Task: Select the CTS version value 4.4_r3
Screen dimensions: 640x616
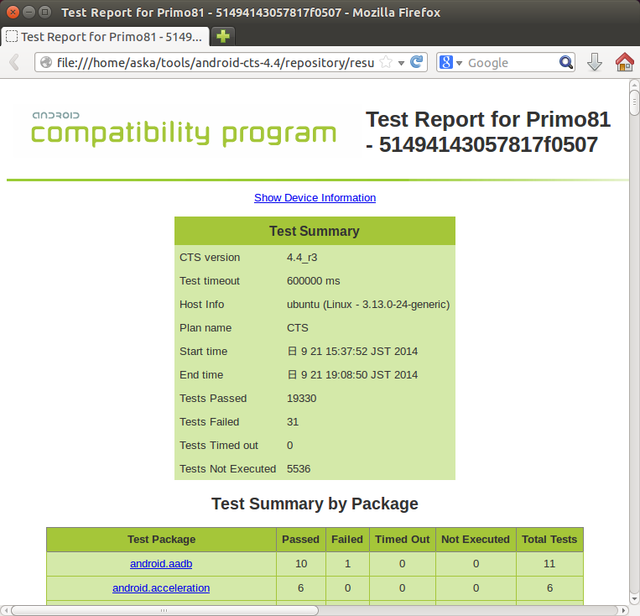Action: pyautogui.click(x=302, y=258)
